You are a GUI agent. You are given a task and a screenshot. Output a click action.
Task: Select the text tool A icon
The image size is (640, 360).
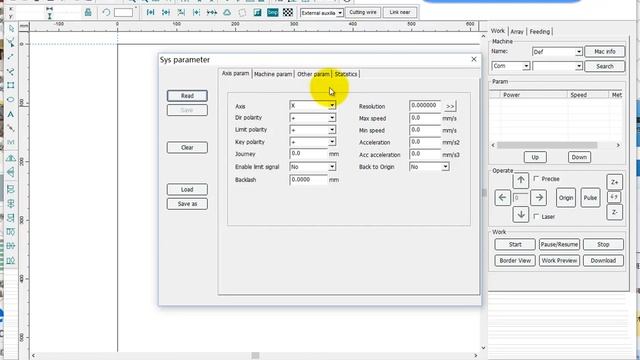coord(11,114)
